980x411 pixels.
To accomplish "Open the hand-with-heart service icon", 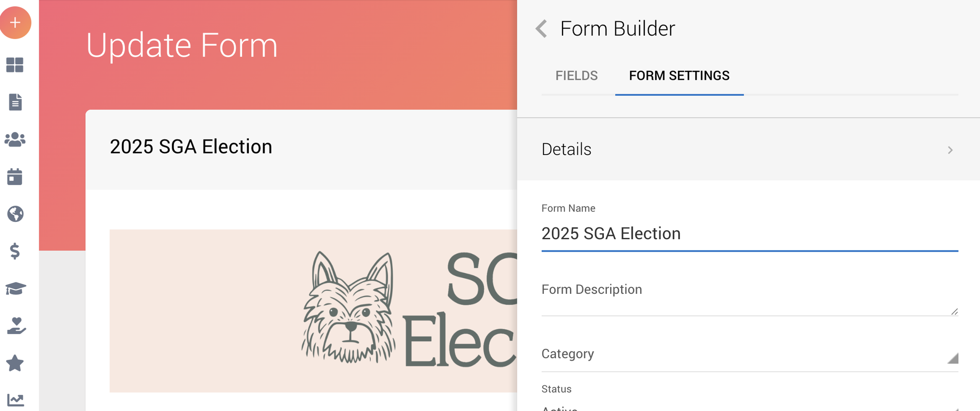I will click(16, 326).
